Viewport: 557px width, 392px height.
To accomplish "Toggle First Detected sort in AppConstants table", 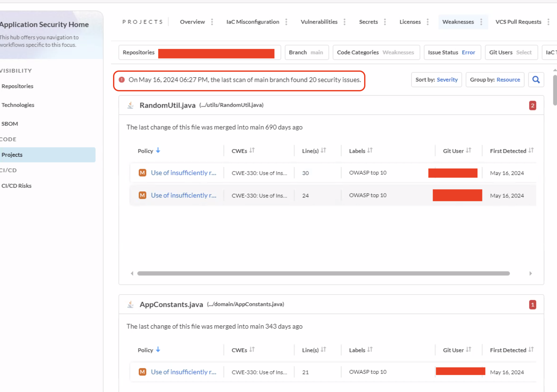I will (x=531, y=350).
